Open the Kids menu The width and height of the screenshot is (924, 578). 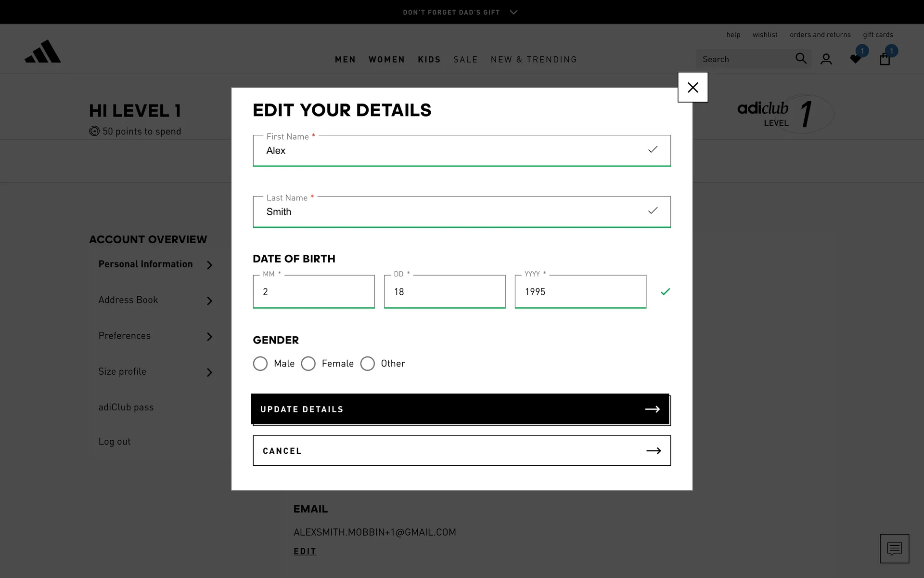click(x=429, y=60)
